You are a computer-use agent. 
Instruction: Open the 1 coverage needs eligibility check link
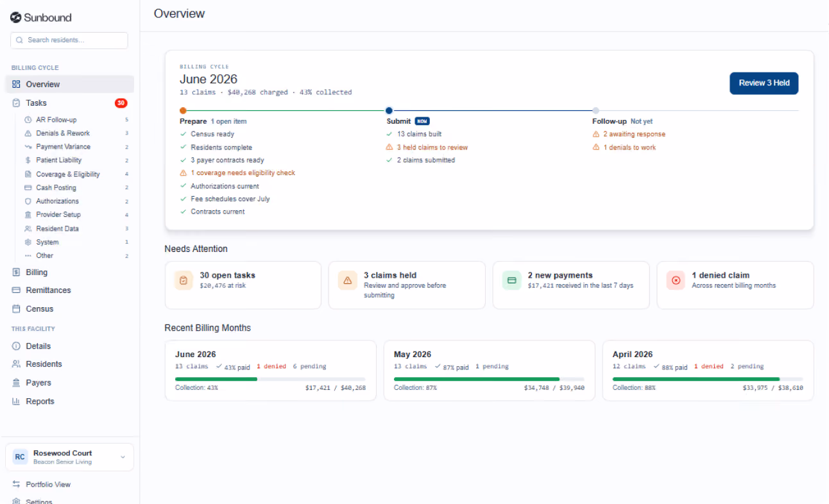[x=243, y=173]
